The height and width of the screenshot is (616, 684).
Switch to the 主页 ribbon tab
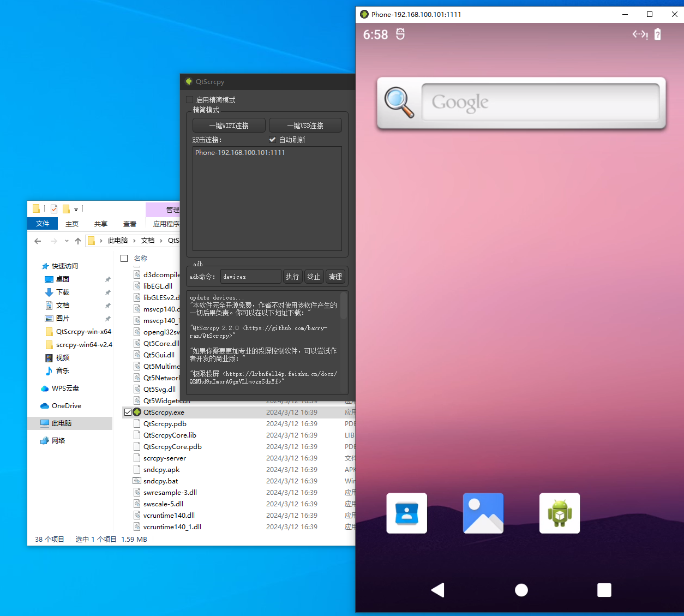point(71,224)
